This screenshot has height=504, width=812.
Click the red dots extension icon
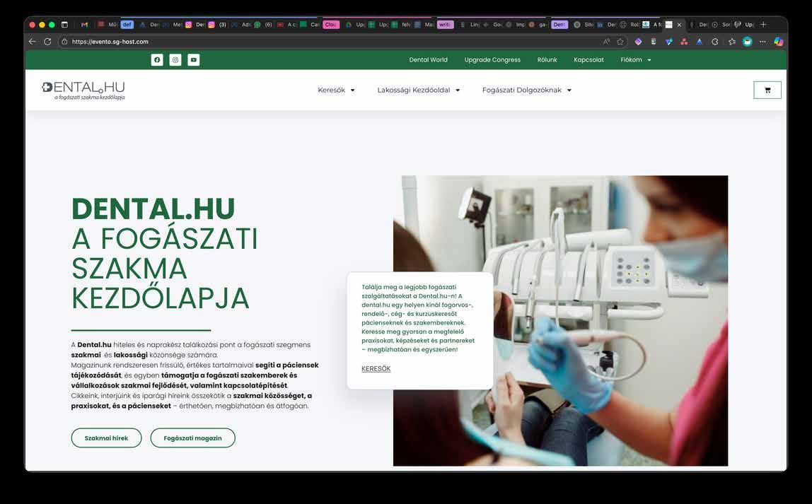point(684,42)
